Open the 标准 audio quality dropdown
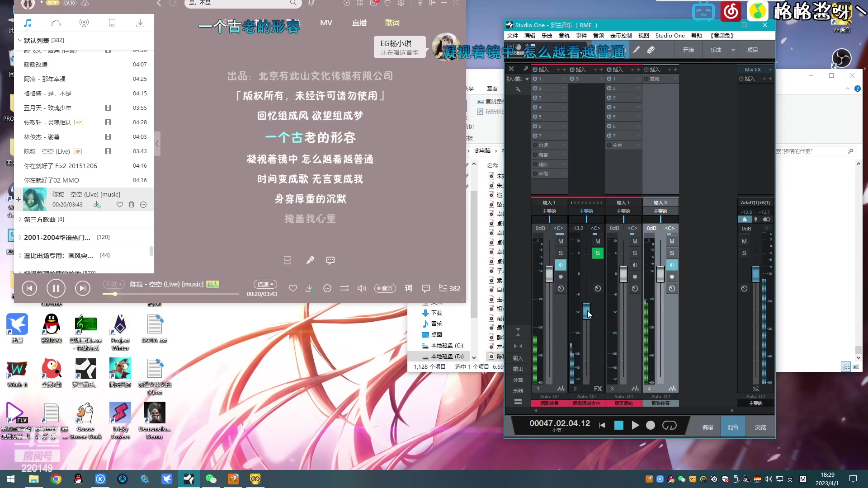Screen dimensions: 868x488 coord(114,284)
